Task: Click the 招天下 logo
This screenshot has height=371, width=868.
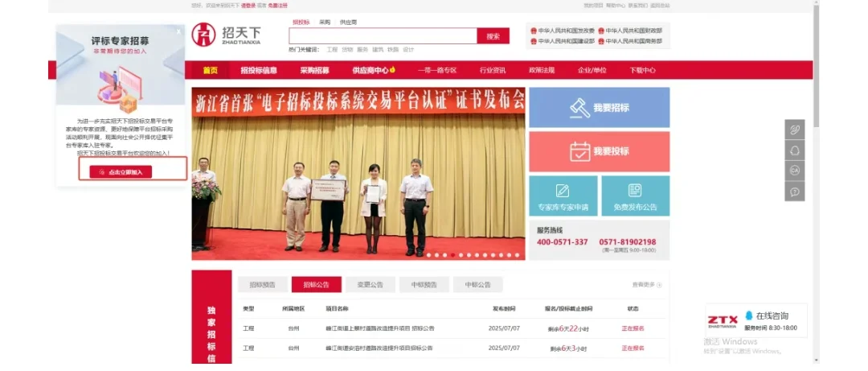Action: pos(227,35)
